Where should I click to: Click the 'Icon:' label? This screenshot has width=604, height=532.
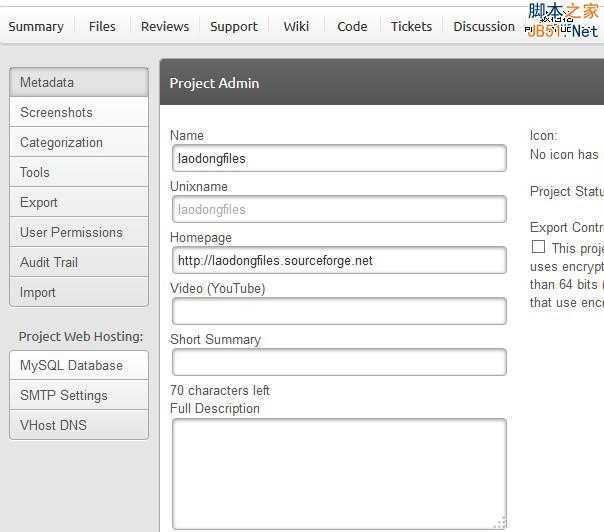point(543,136)
